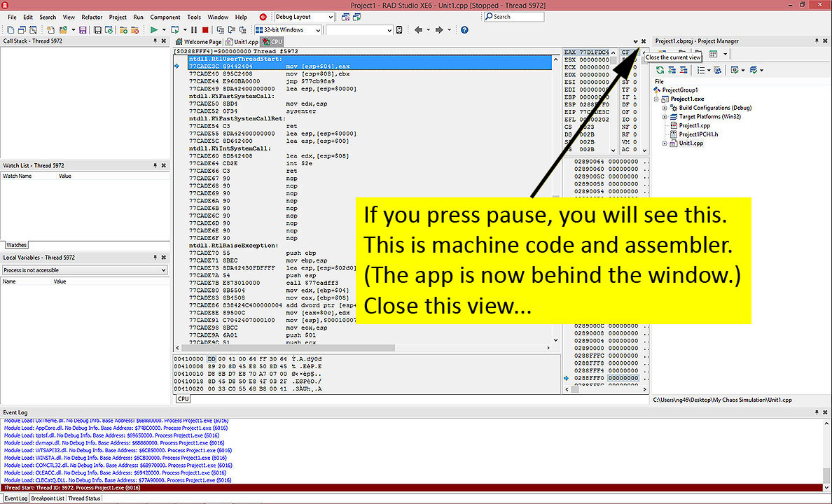Expand the Target Platforms (Win32) node

tap(665, 117)
